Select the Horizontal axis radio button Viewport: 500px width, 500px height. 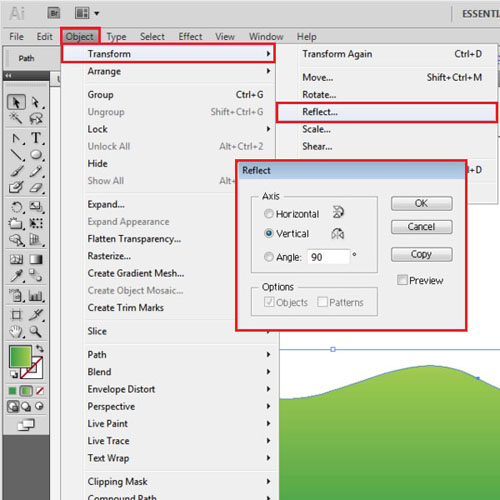coord(269,213)
